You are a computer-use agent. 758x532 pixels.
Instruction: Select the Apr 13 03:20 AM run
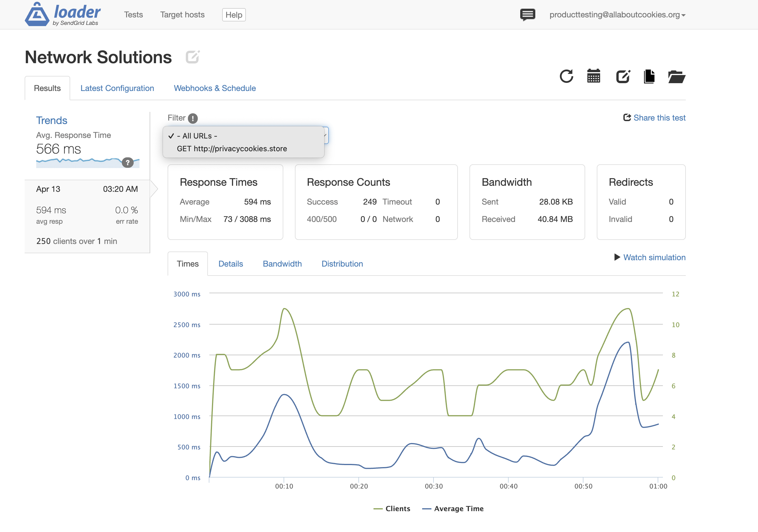(87, 216)
